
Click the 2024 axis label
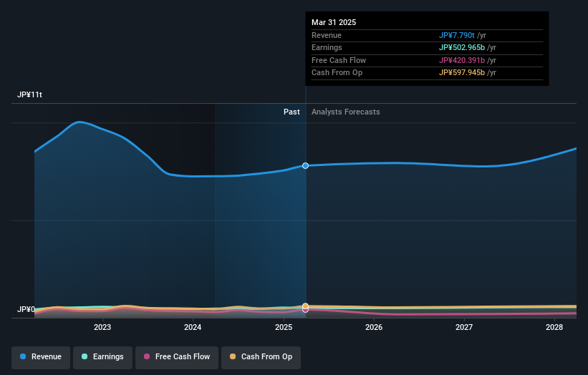pos(193,327)
